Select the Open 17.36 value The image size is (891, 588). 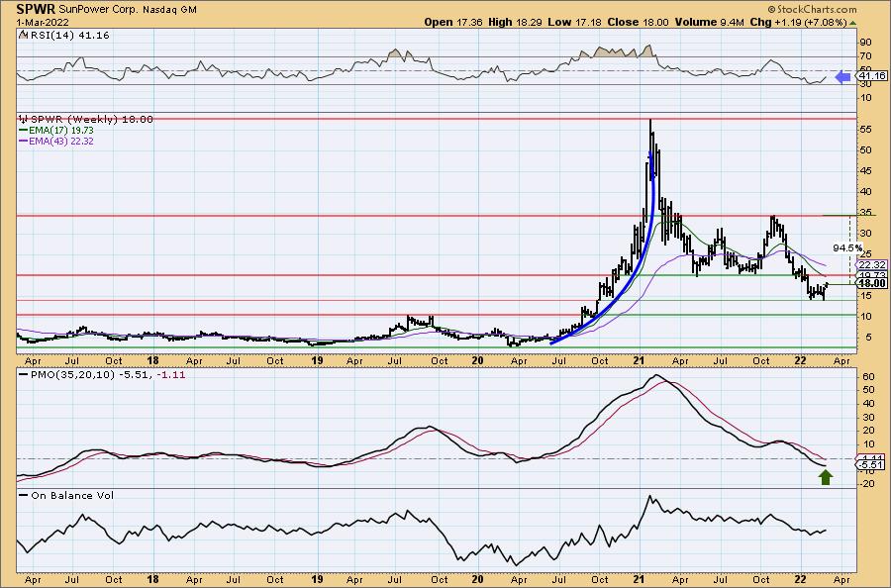click(x=453, y=22)
